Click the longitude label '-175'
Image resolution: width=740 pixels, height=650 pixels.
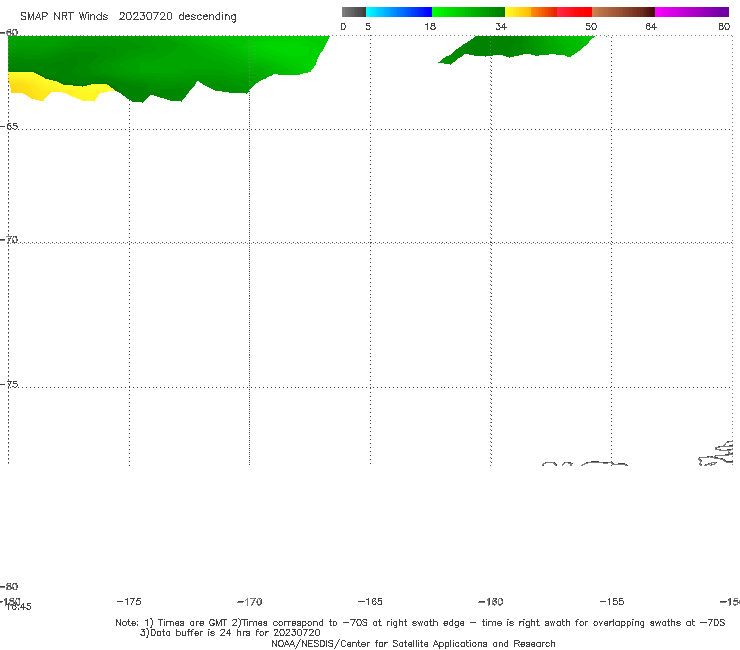[x=129, y=602]
